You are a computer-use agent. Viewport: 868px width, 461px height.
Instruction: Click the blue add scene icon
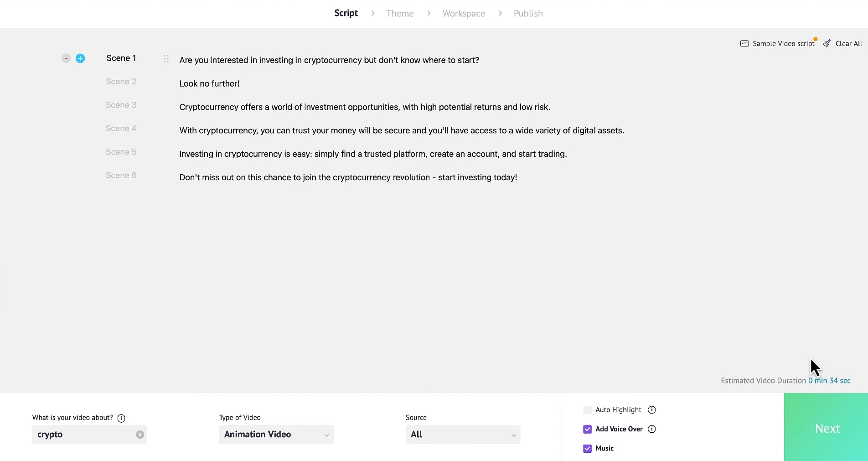(x=80, y=58)
